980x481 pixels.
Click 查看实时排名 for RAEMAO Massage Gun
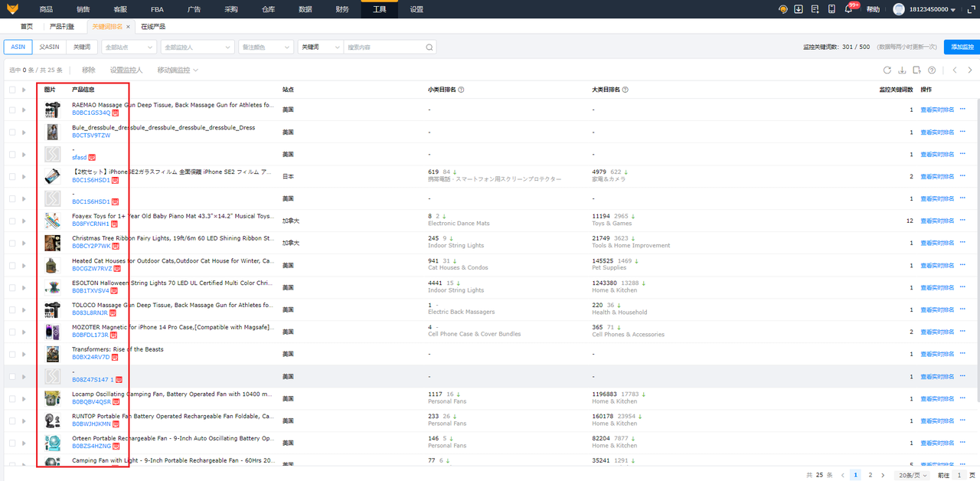[x=937, y=110]
